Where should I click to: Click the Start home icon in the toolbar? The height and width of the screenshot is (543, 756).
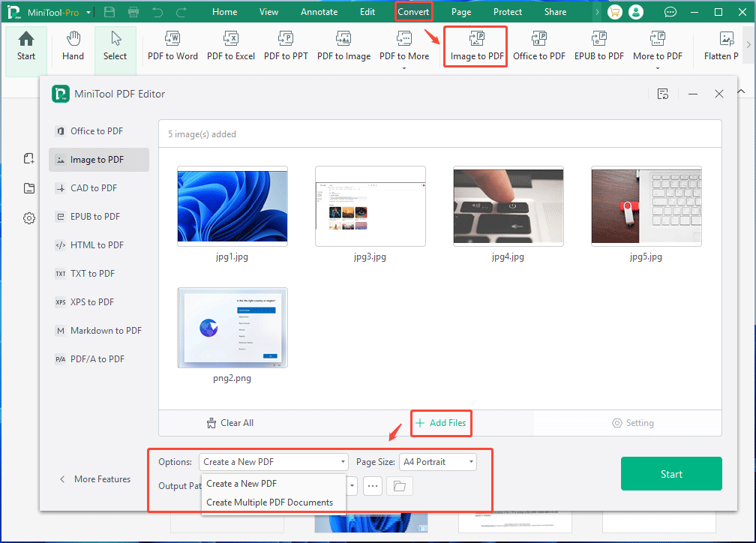pyautogui.click(x=25, y=46)
